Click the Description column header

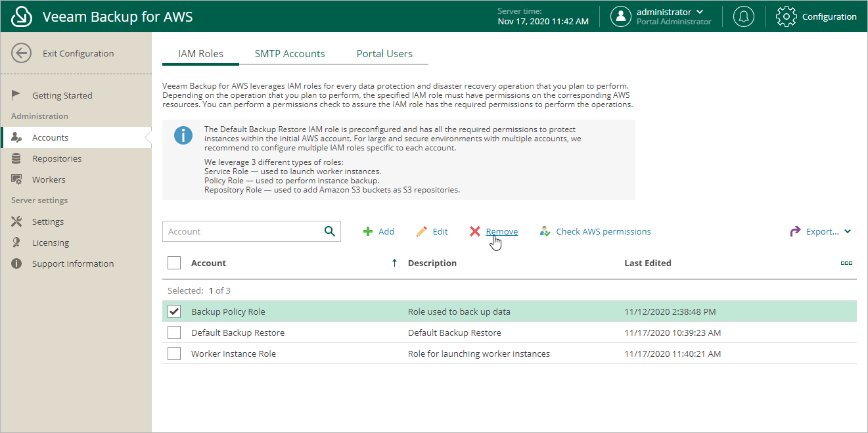(432, 263)
